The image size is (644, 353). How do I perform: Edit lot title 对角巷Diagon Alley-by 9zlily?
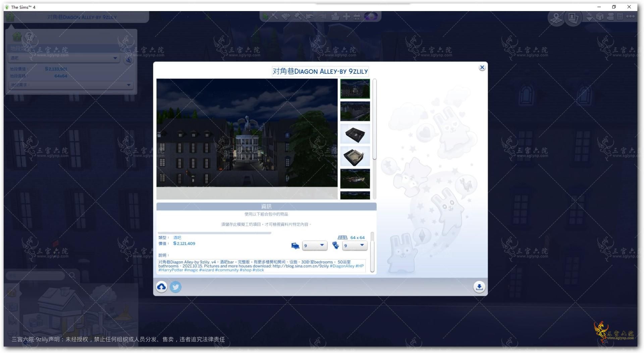320,71
